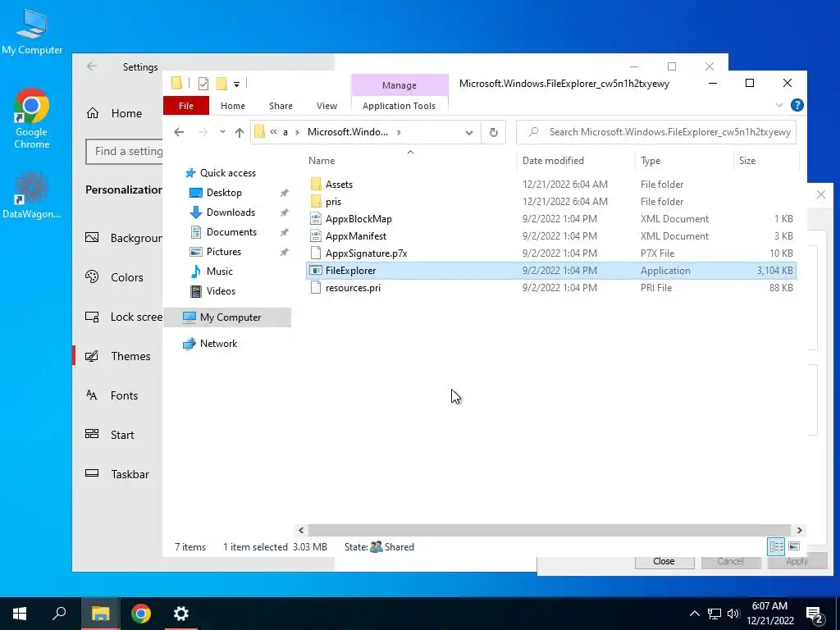Screen dimensions: 840x630
Task: Switch to the Home ribbon tab
Action: 232,106
